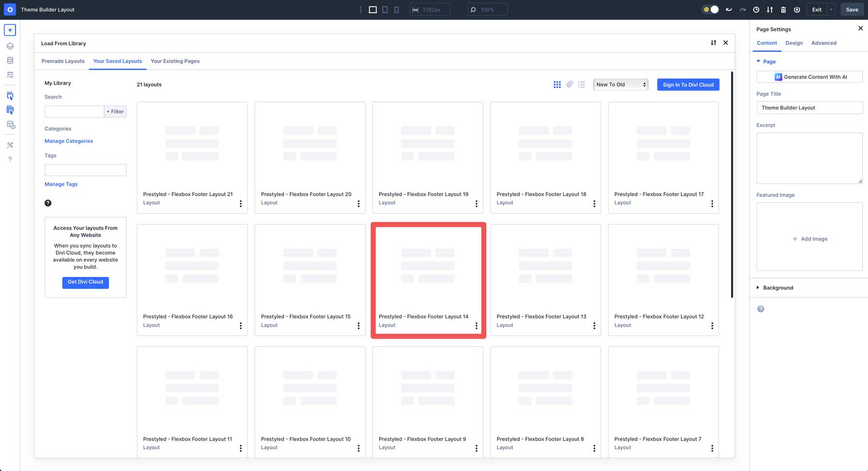This screenshot has width=868, height=471.
Task: Click the library Search input field
Action: pyautogui.click(x=74, y=111)
